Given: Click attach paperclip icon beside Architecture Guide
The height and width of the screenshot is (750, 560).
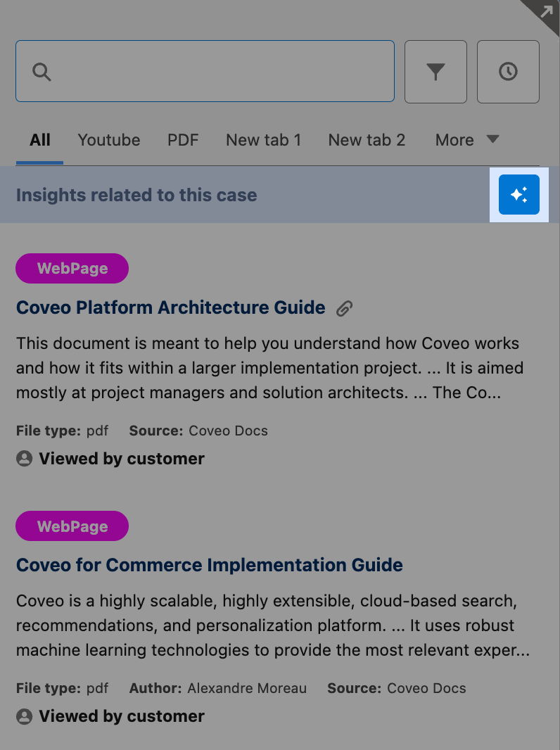Looking at the screenshot, I should (344, 309).
